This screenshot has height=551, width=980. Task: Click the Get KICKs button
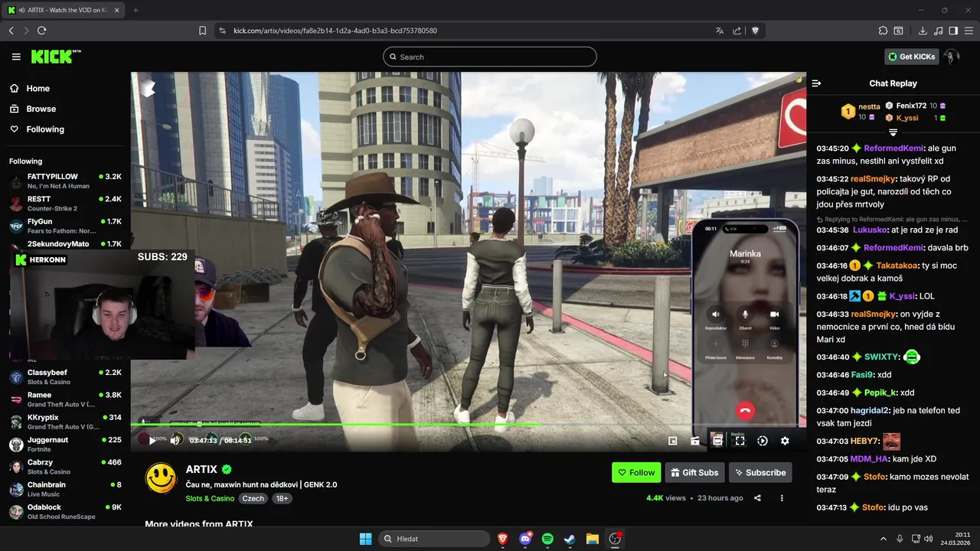912,57
